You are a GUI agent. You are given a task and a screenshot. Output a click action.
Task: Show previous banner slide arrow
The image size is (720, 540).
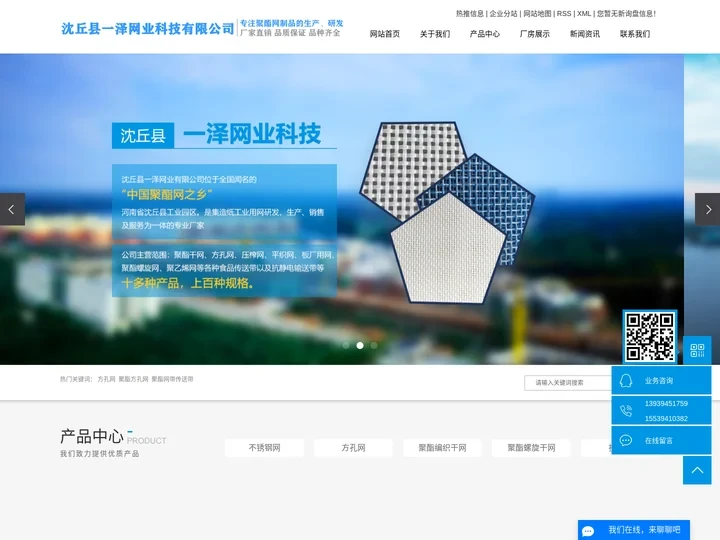pos(12,209)
